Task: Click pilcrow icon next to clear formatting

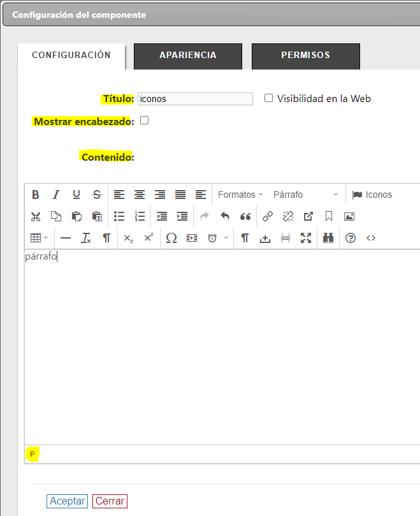Action: [x=106, y=238]
